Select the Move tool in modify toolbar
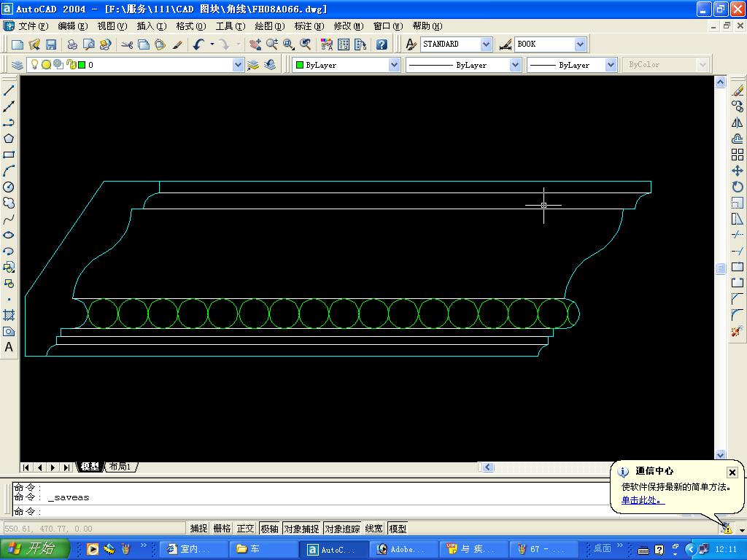747x560 pixels. point(738,171)
